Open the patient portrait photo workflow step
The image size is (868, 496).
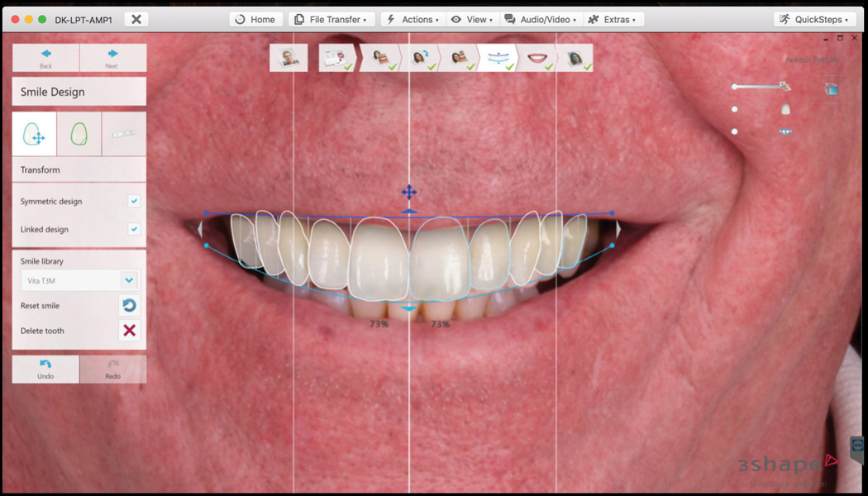289,58
